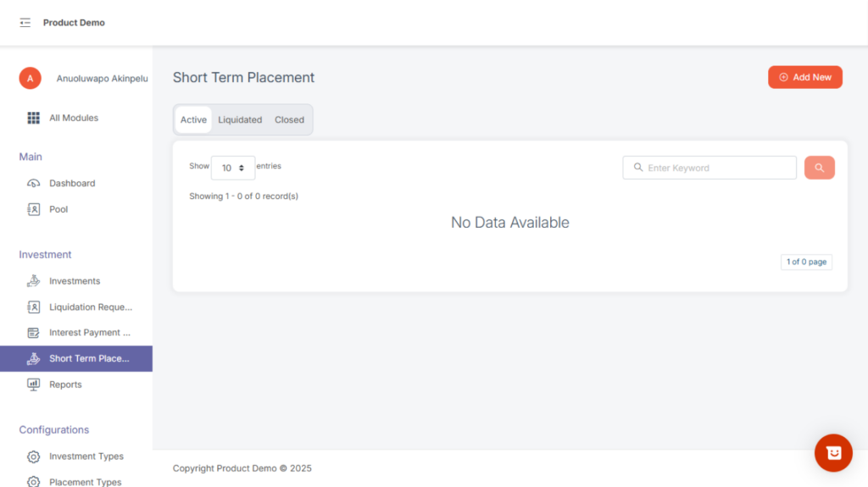Click the user avatar circle
868x487 pixels.
pyautogui.click(x=31, y=78)
